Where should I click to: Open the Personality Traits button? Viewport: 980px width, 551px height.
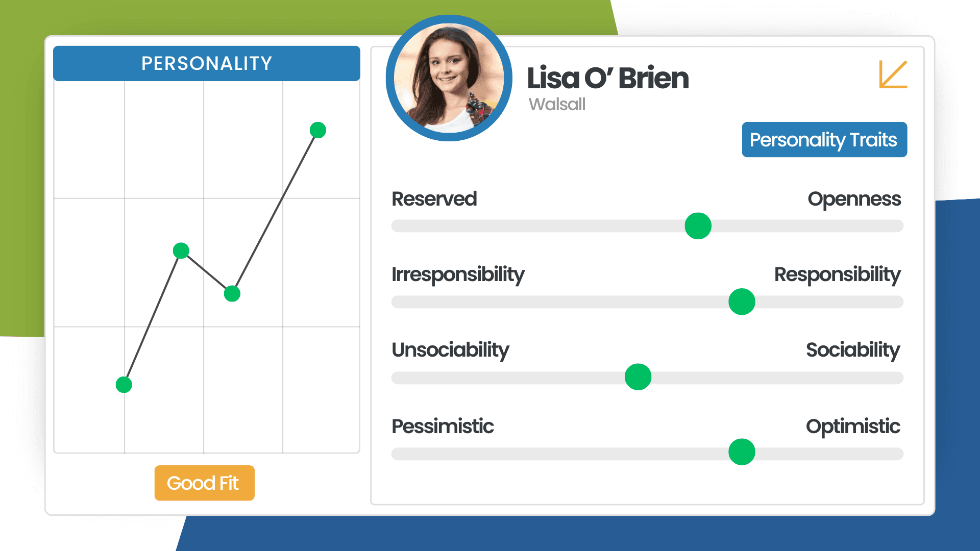point(824,140)
